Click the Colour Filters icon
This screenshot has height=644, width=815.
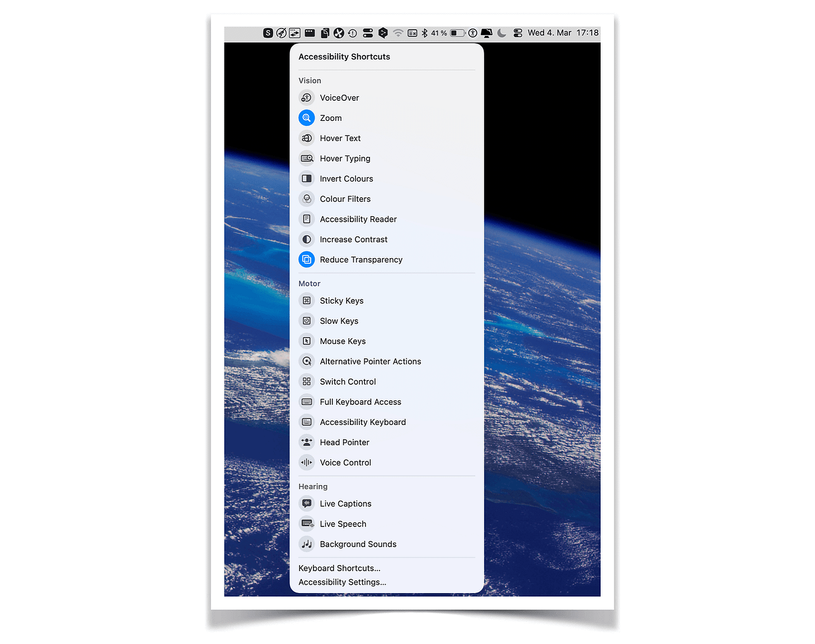pos(306,199)
